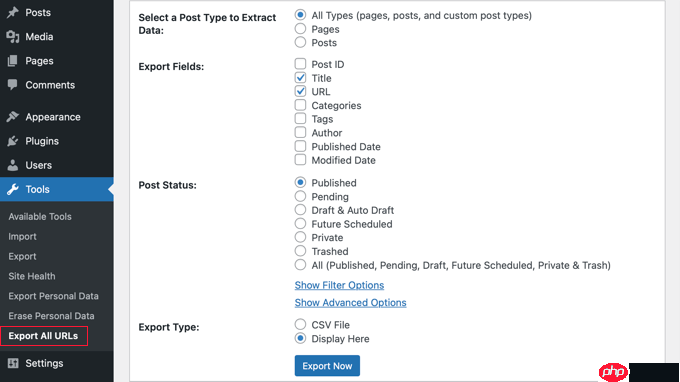Enable the Post ID checkbox
Viewport: 680px width, 382px height.
point(300,64)
